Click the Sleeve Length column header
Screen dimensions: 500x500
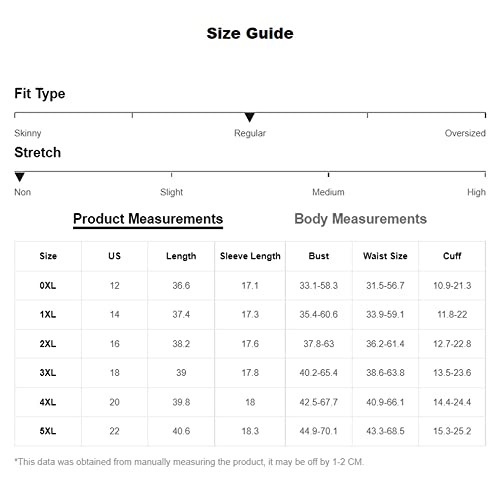click(250, 256)
